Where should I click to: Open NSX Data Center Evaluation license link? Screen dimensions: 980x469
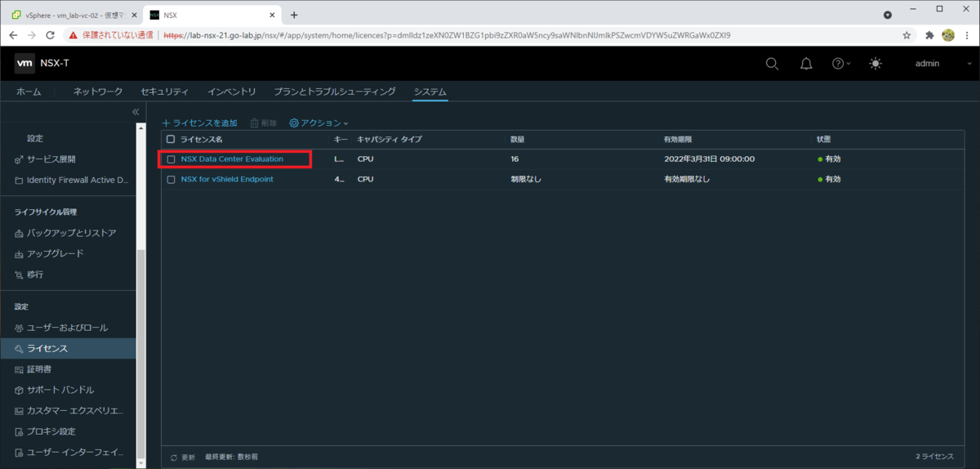232,159
